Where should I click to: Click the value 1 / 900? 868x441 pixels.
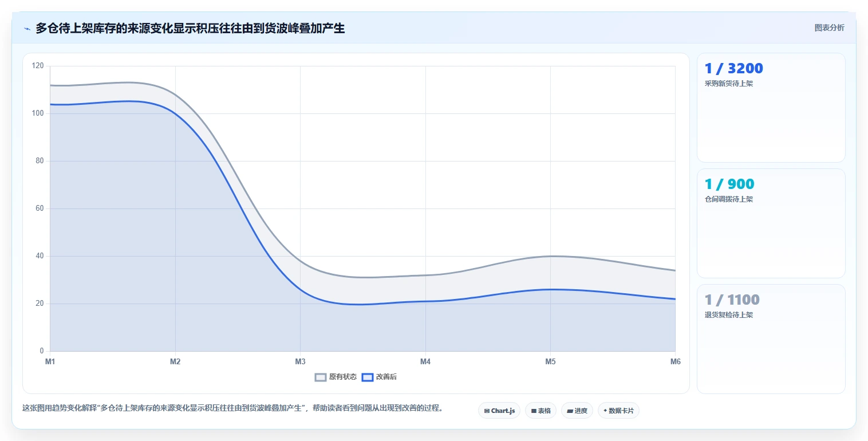point(729,184)
